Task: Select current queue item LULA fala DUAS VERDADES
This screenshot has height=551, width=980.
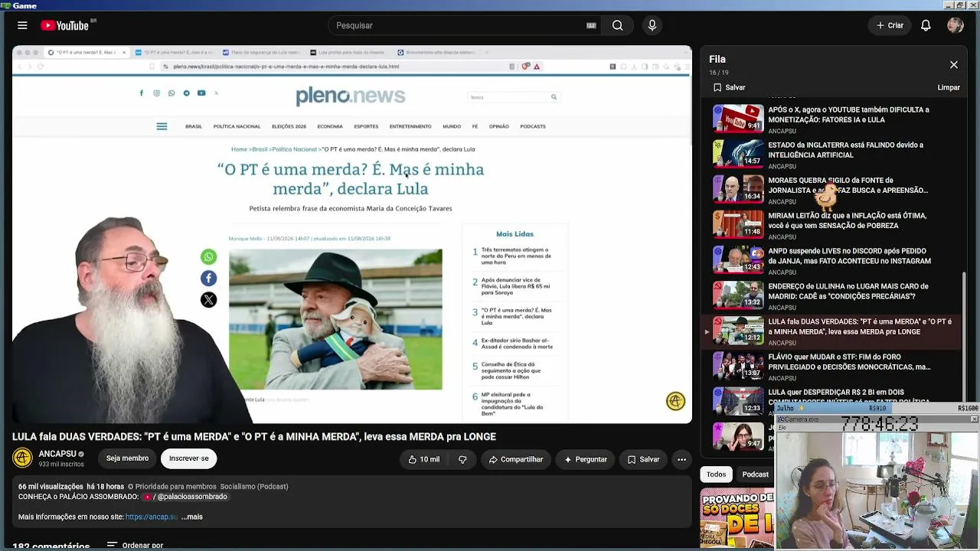Action: pyautogui.click(x=831, y=331)
